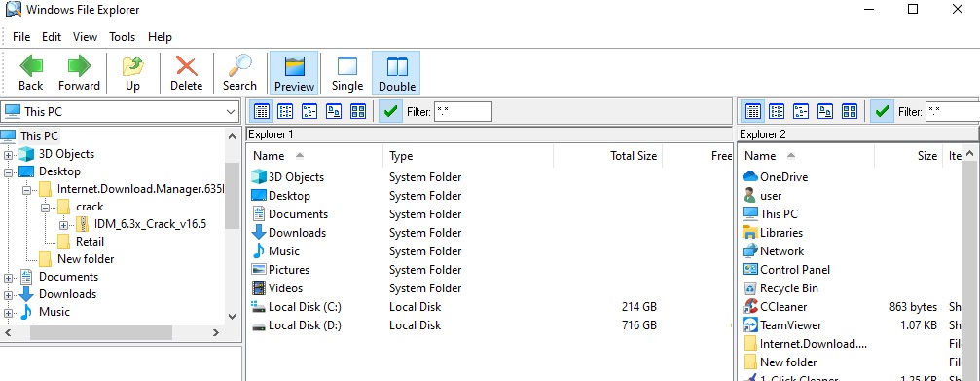This screenshot has width=980, height=381.
Task: Click the red Delete icon
Action: click(x=186, y=73)
